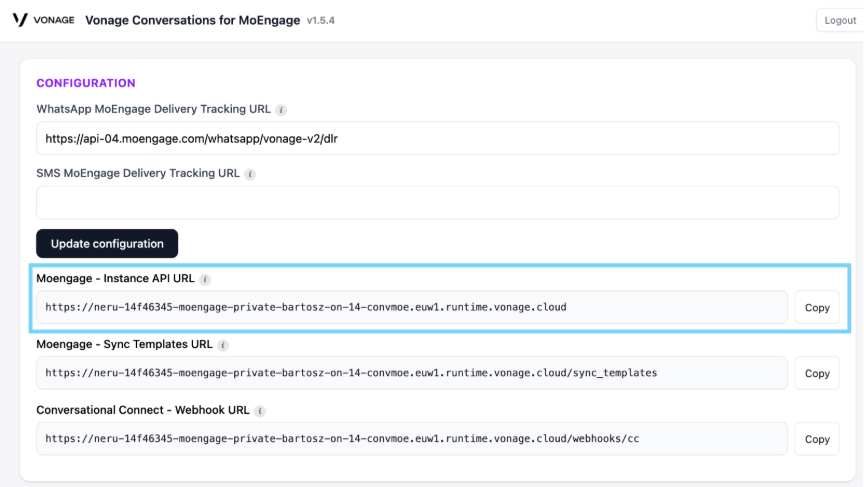Click the CONFIGURATION heading
This screenshot has height=487, width=864.
[86, 83]
